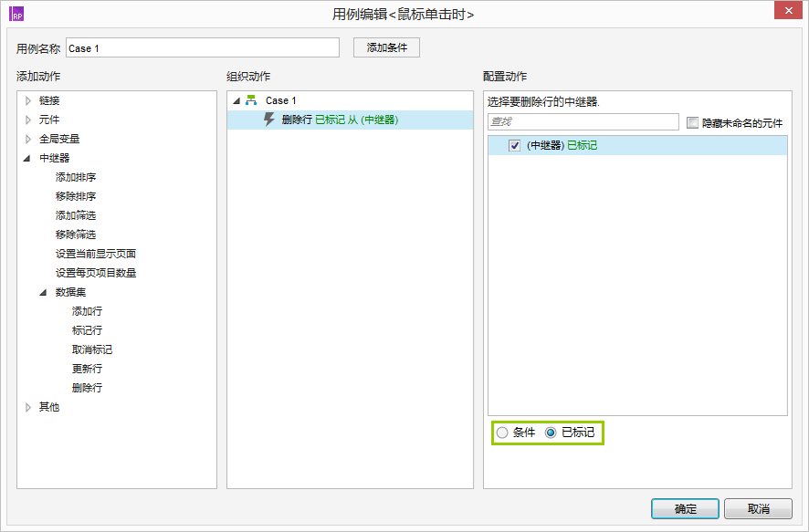Viewport: 809px width, 532px height.
Task: Select 添加筛选 action
Action: (x=76, y=215)
